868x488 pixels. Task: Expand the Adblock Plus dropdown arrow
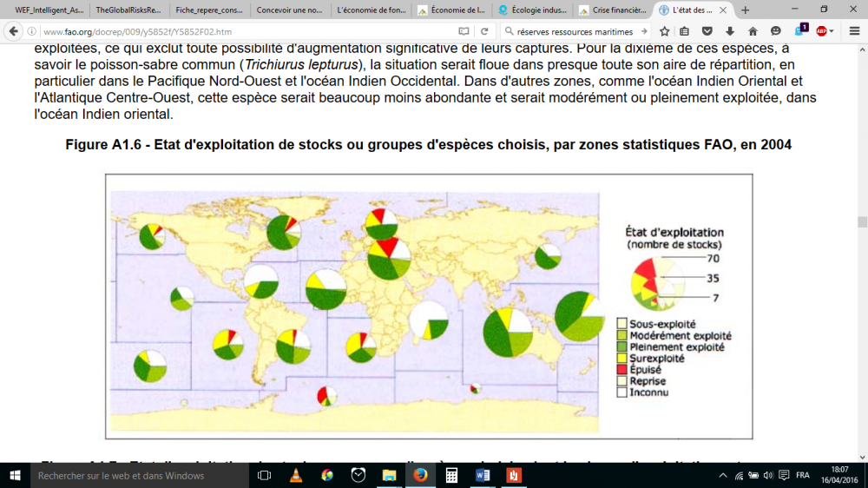tap(832, 31)
